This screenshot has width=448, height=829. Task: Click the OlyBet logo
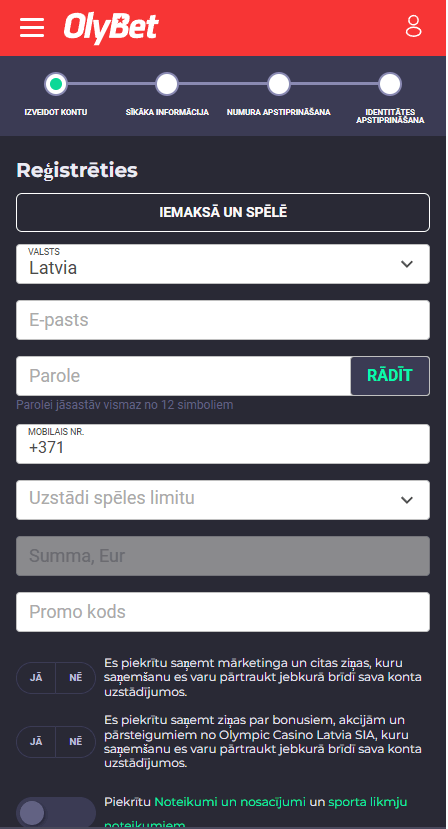tap(111, 27)
